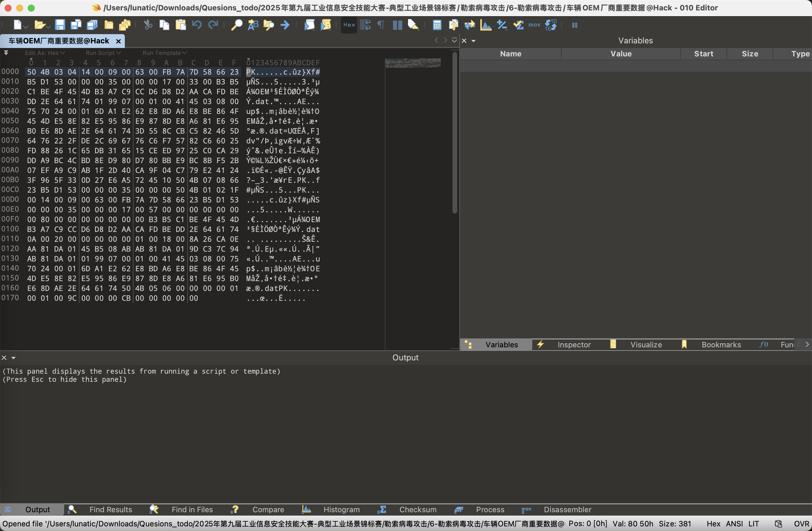
Task: Undo the last edit
Action: [x=197, y=25]
